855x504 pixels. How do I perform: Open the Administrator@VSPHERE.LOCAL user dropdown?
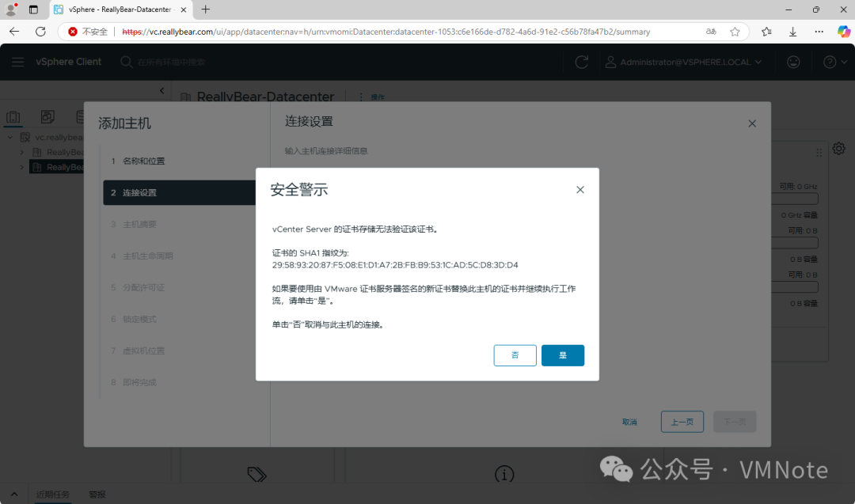[x=683, y=63]
